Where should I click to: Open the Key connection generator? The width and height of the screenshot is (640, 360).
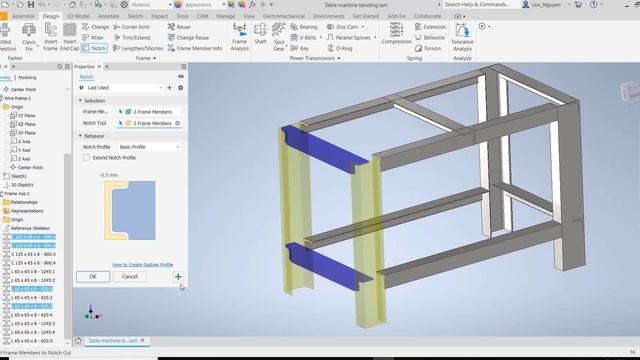300,48
